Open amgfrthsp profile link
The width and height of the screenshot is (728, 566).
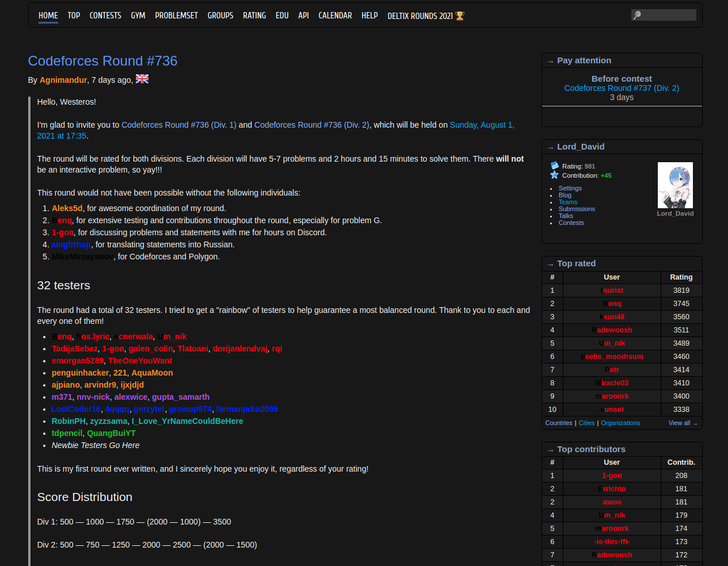coord(71,244)
